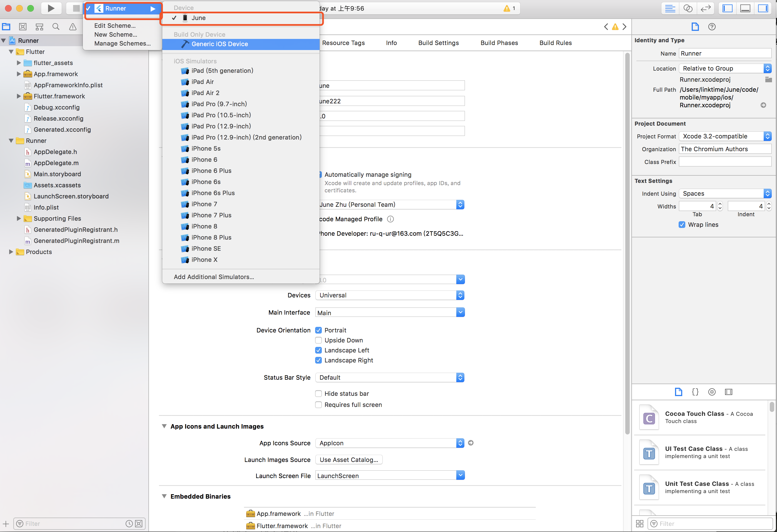Image resolution: width=777 pixels, height=532 pixels.
Task: Jump to the issue via the warning icon between the chevrons
Action: (x=615, y=27)
